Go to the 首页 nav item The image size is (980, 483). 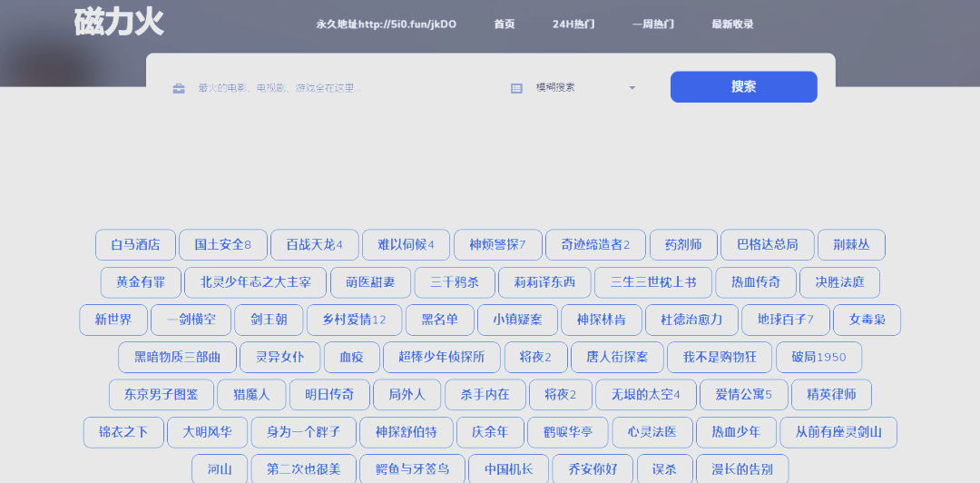(x=504, y=25)
